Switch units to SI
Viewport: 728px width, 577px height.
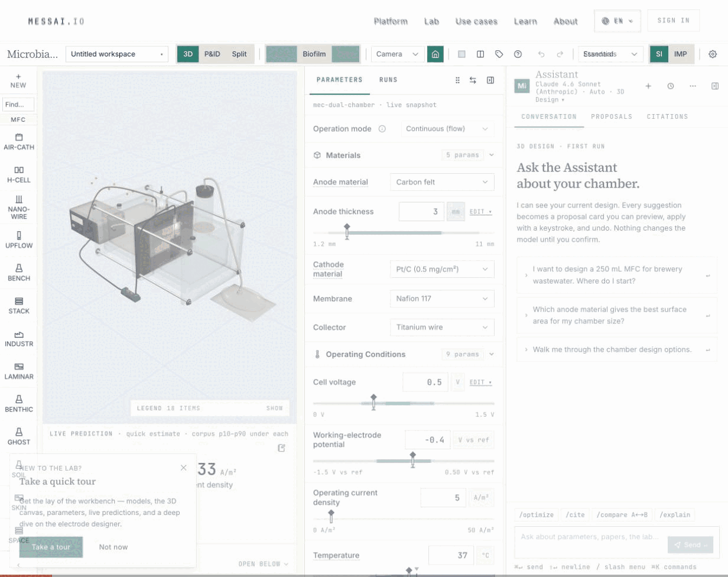click(659, 54)
